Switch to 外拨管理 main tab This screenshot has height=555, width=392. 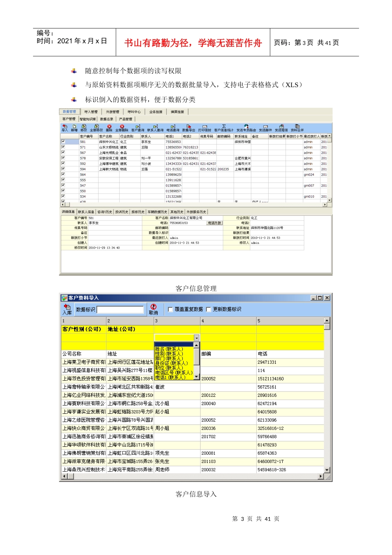click(x=112, y=112)
